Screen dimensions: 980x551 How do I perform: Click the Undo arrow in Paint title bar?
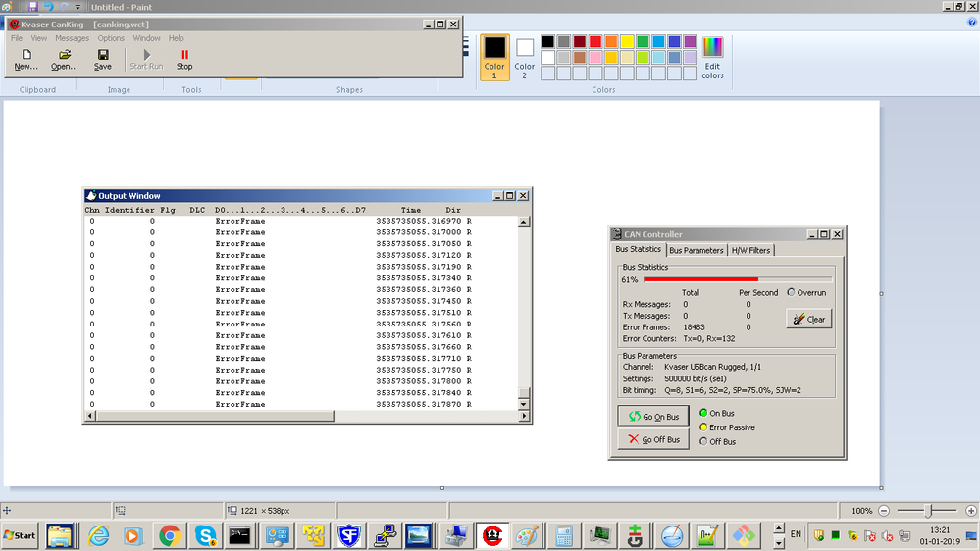(x=49, y=7)
